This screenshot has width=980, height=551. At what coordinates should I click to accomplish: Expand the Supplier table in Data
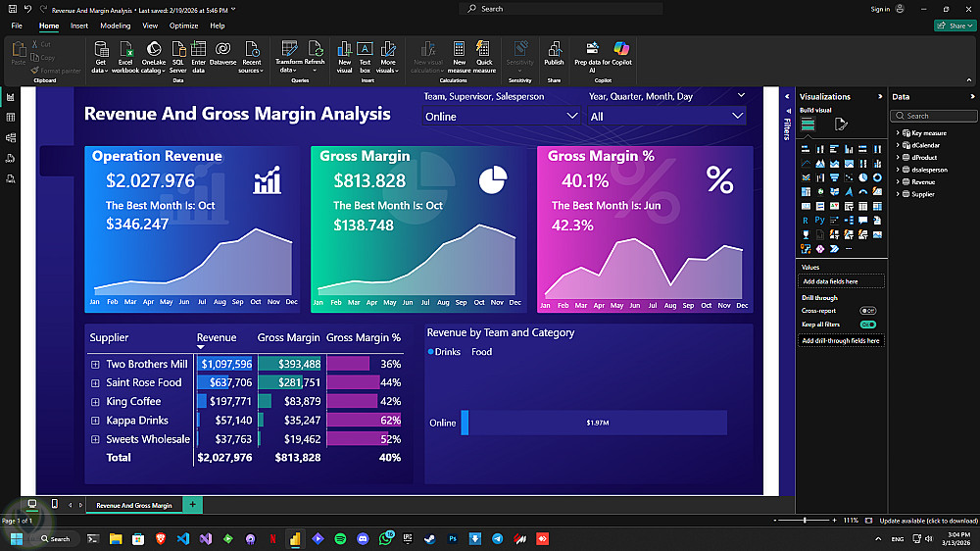[898, 194]
